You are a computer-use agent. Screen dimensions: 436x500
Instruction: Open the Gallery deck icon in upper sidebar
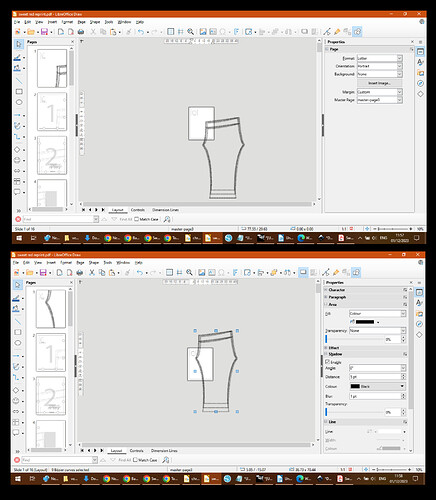pos(420,73)
